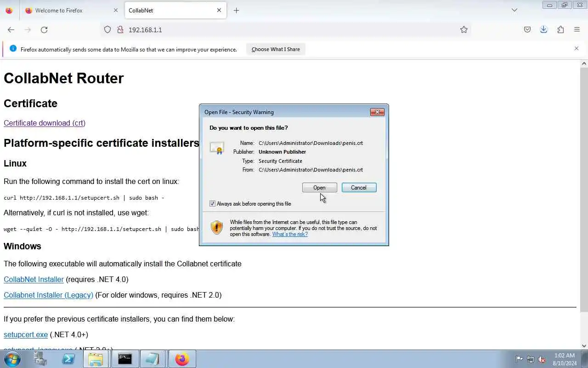Screen dimensions: 588x368
Task: Click the Firefox taskbar icon
Action: [x=182, y=359]
